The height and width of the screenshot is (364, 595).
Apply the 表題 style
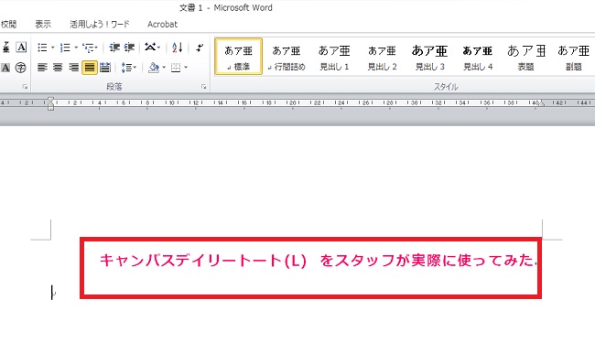pyautogui.click(x=526, y=56)
